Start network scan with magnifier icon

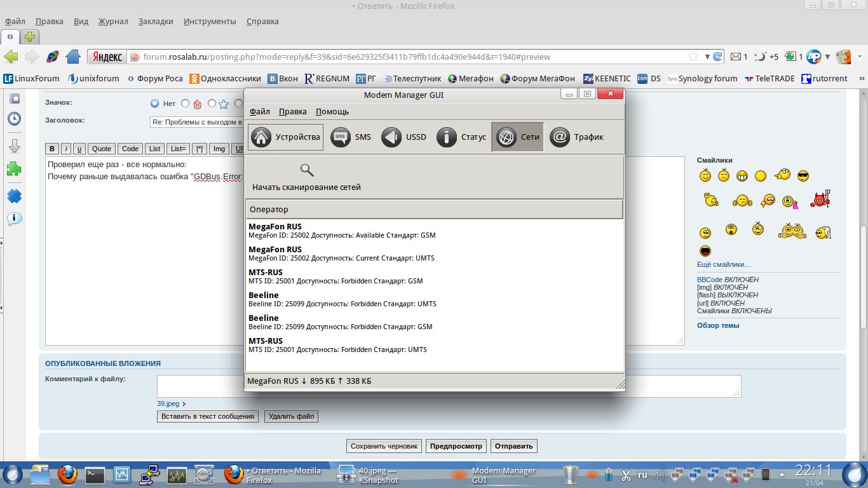click(x=307, y=177)
